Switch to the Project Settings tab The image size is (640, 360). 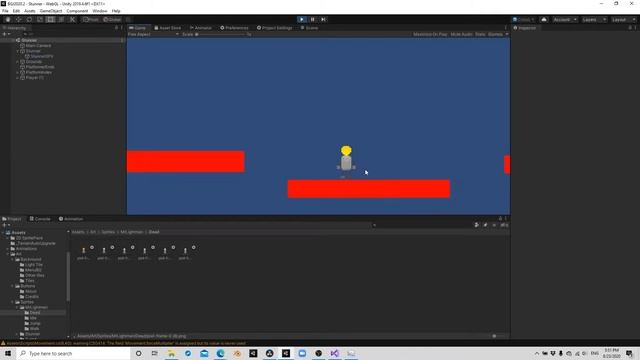coord(274,28)
